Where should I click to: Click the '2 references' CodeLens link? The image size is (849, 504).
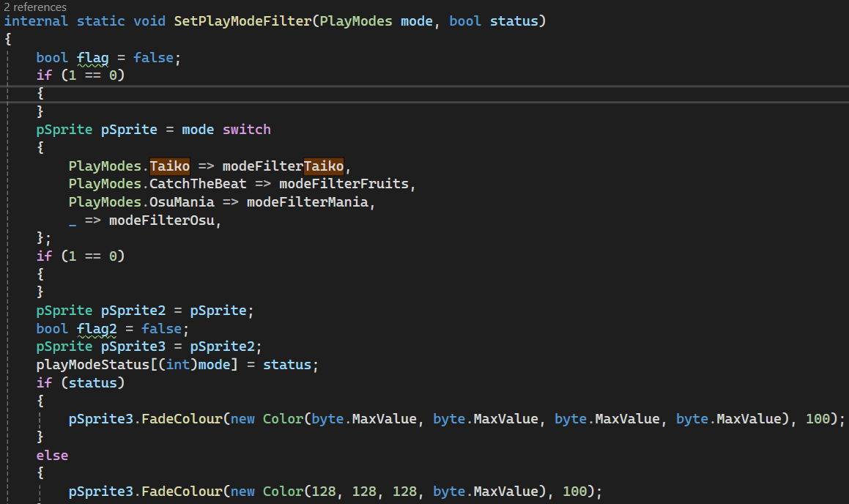pos(35,7)
